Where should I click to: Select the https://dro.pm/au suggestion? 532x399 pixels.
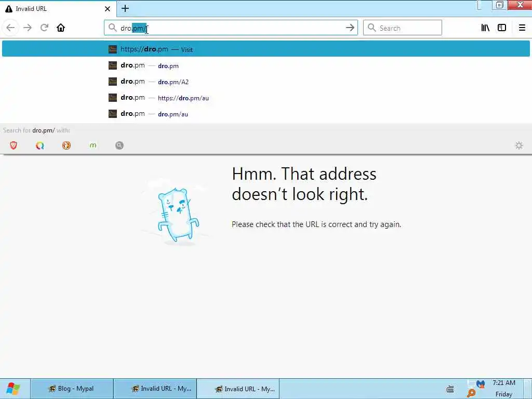point(265,98)
